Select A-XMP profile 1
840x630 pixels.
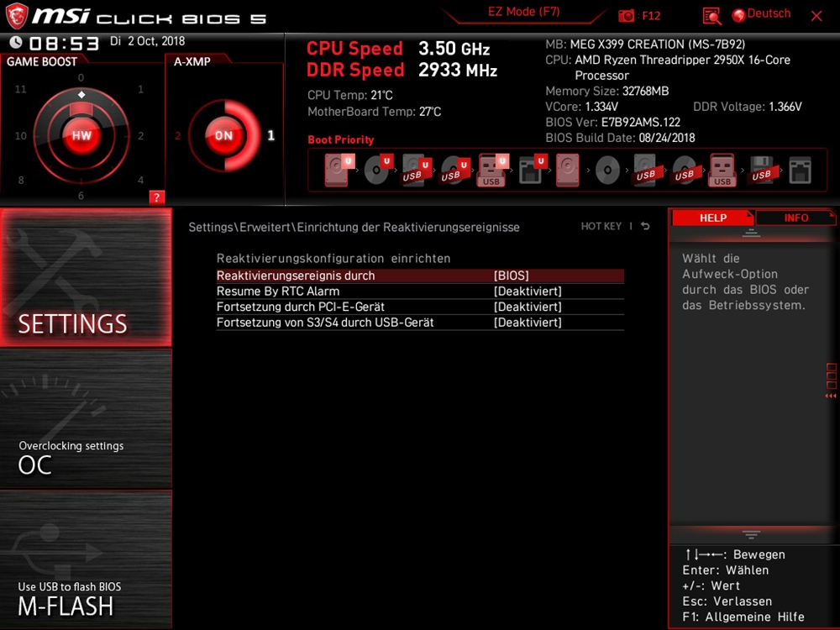[271, 135]
